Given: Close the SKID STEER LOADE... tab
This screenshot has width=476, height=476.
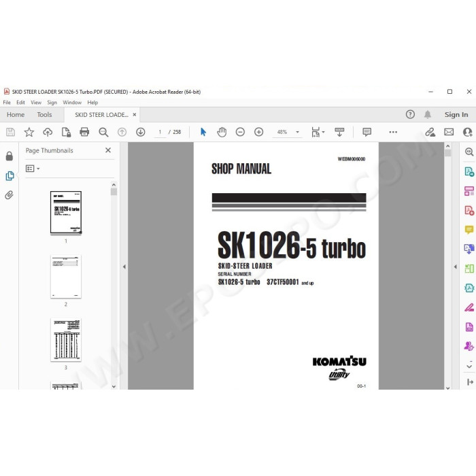Looking at the screenshot, I should tap(134, 115).
